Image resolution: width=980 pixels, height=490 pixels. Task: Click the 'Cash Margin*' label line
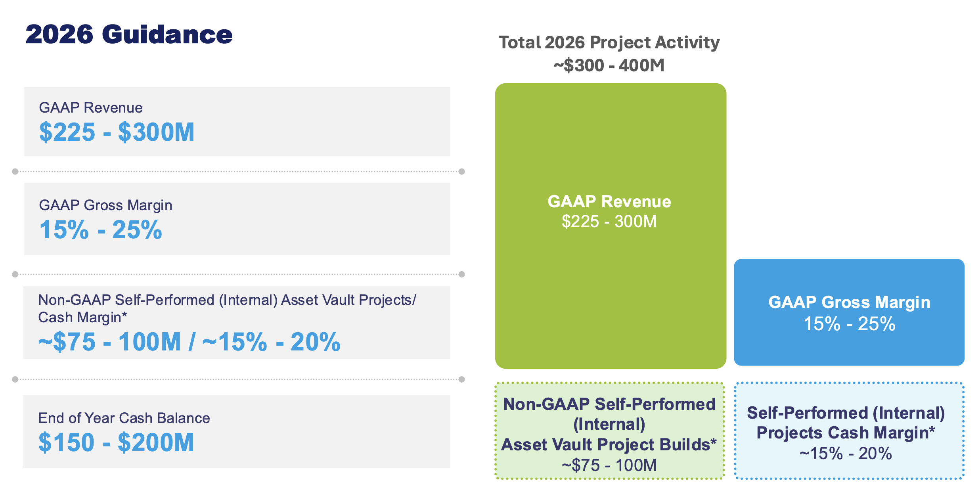point(82,318)
